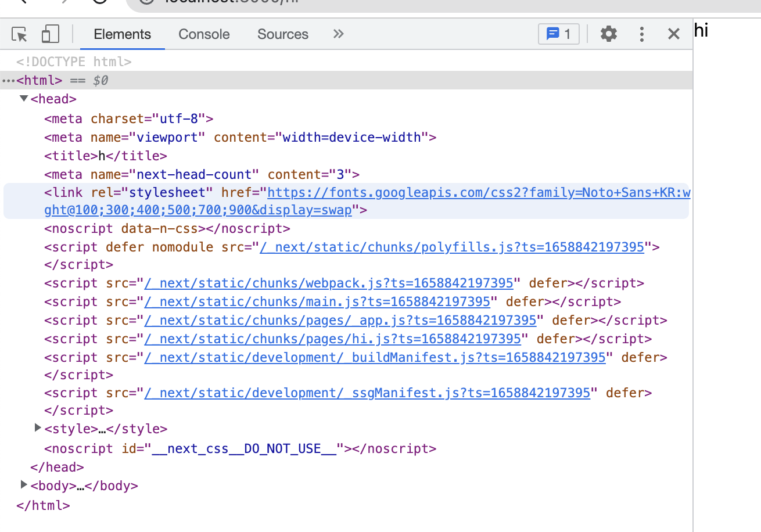Open DevTools settings gear
761x532 pixels.
tap(608, 34)
